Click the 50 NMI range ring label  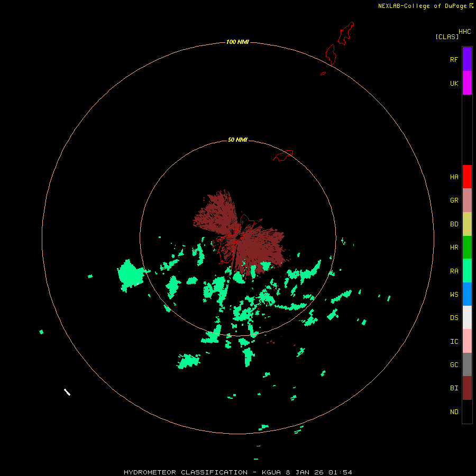point(237,140)
